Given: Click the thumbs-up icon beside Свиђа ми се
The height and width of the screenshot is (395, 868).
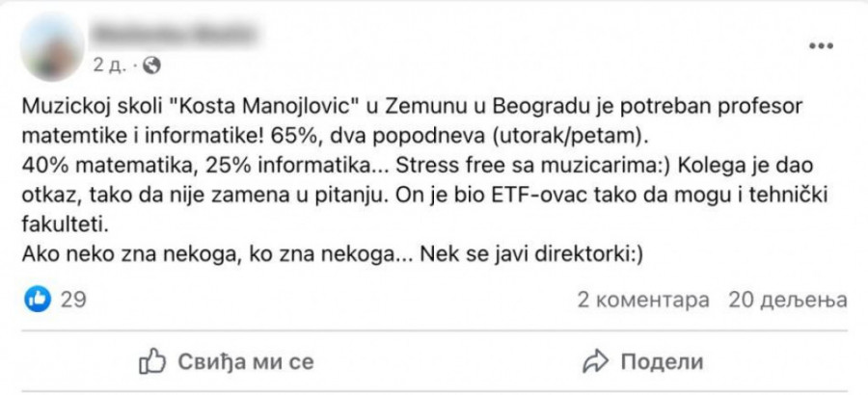Looking at the screenshot, I should click(153, 362).
